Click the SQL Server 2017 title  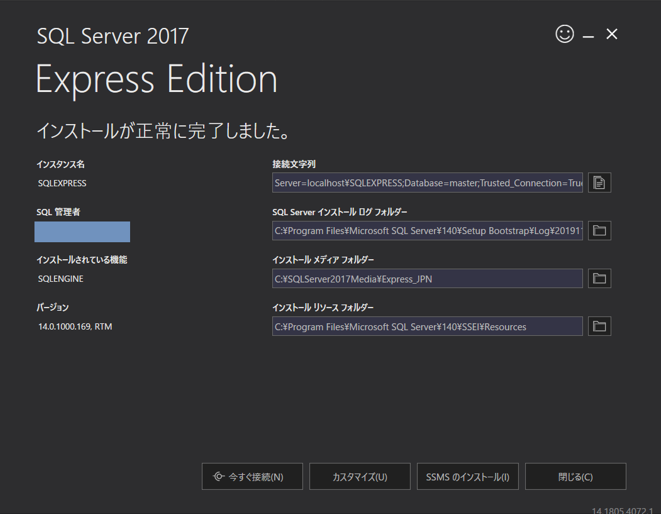pyautogui.click(x=113, y=36)
